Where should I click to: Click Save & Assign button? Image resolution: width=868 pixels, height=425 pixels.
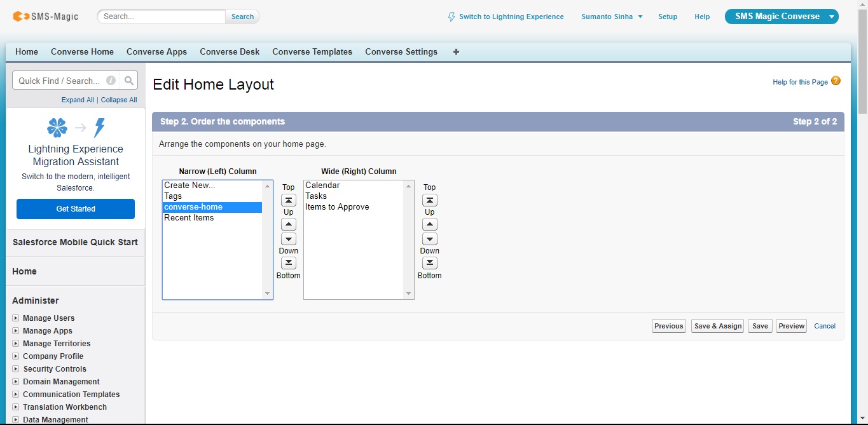tap(718, 326)
